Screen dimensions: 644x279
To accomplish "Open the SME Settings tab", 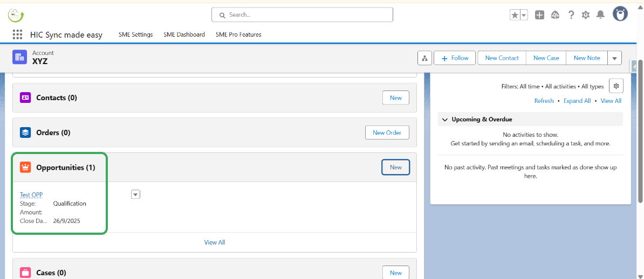I will tap(135, 35).
